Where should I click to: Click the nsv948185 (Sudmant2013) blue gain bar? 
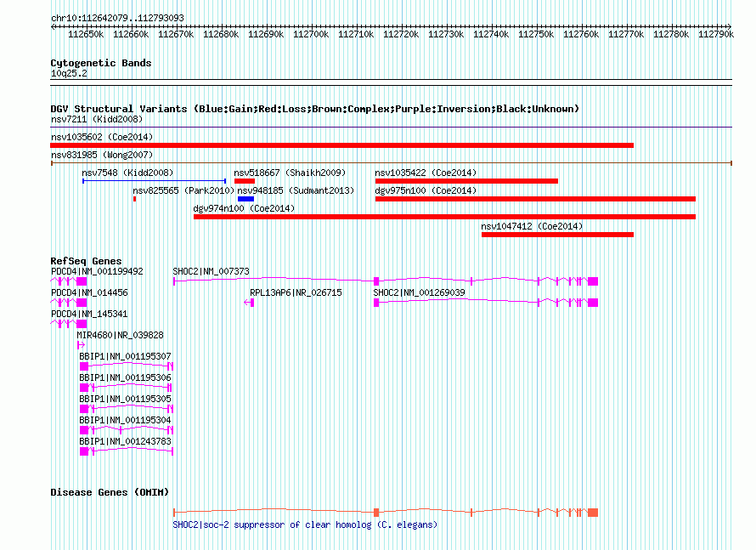click(245, 199)
